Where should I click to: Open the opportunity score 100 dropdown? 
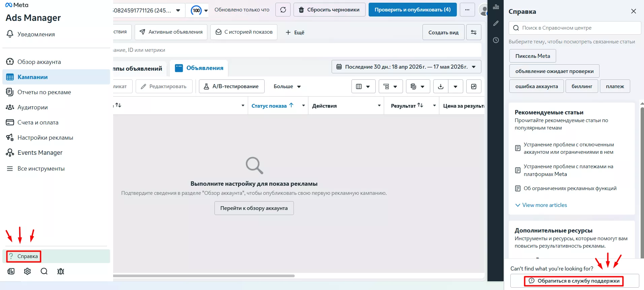point(199,10)
